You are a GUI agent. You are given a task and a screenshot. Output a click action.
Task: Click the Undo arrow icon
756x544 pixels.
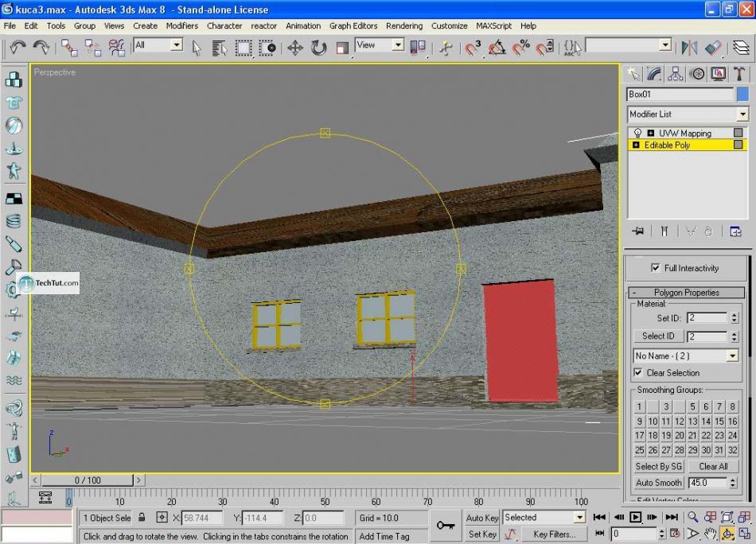coord(18,47)
